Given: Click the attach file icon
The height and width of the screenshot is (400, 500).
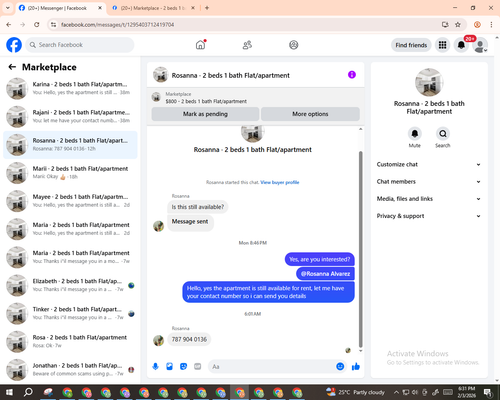Looking at the screenshot, I should (x=169, y=367).
